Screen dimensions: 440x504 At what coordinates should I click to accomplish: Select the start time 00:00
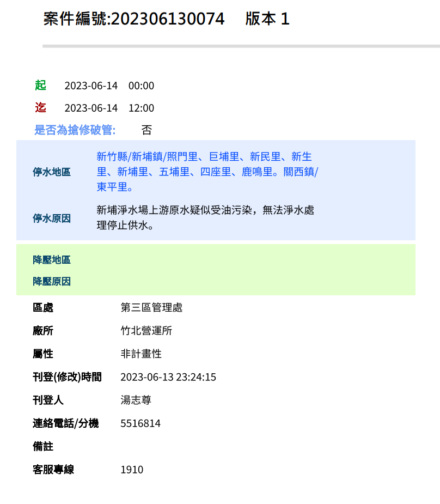141,86
